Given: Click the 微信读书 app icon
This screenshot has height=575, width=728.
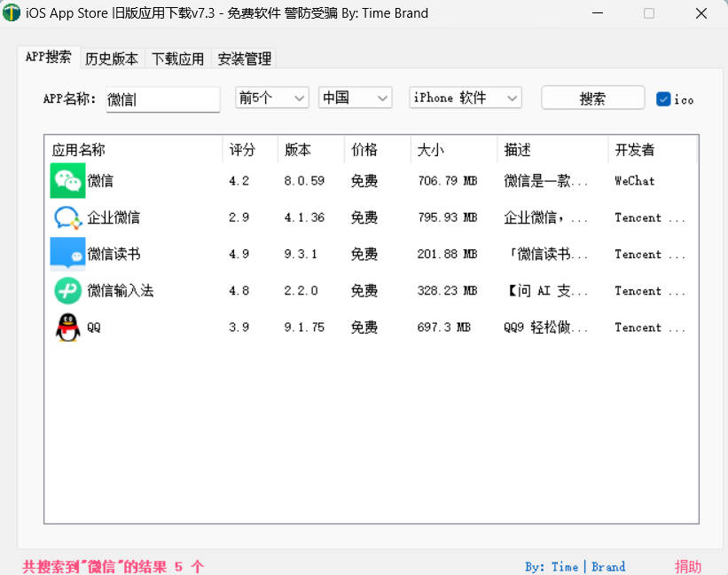Looking at the screenshot, I should click(67, 254).
